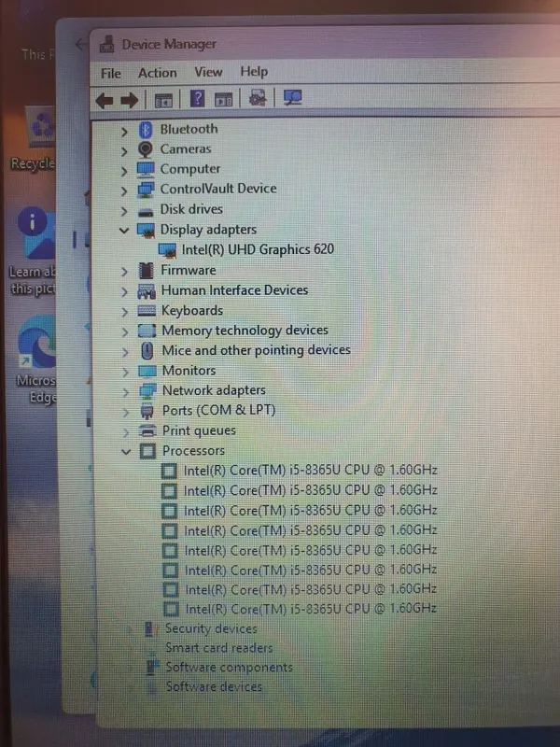Click the mouse icon beside Mice devices
Viewport: 560px width, 747px height.
tap(147, 351)
